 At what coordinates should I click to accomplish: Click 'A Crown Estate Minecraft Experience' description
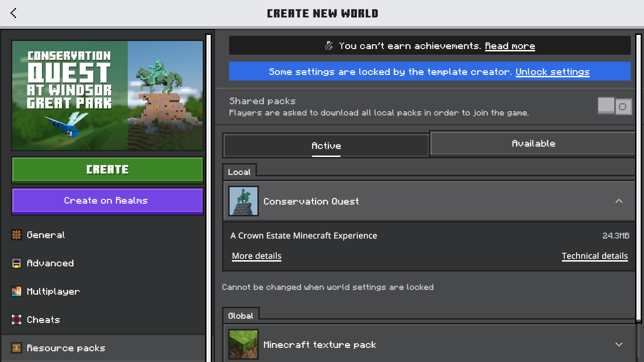pos(304,236)
